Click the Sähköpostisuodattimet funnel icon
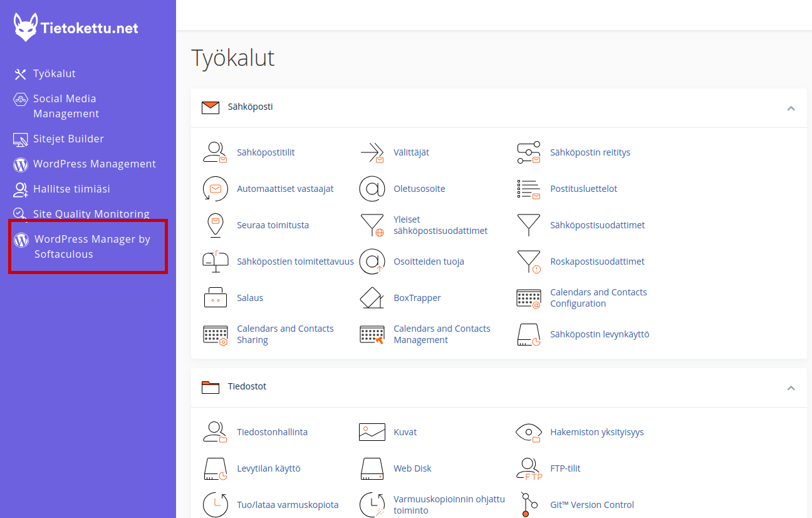 tap(528, 225)
